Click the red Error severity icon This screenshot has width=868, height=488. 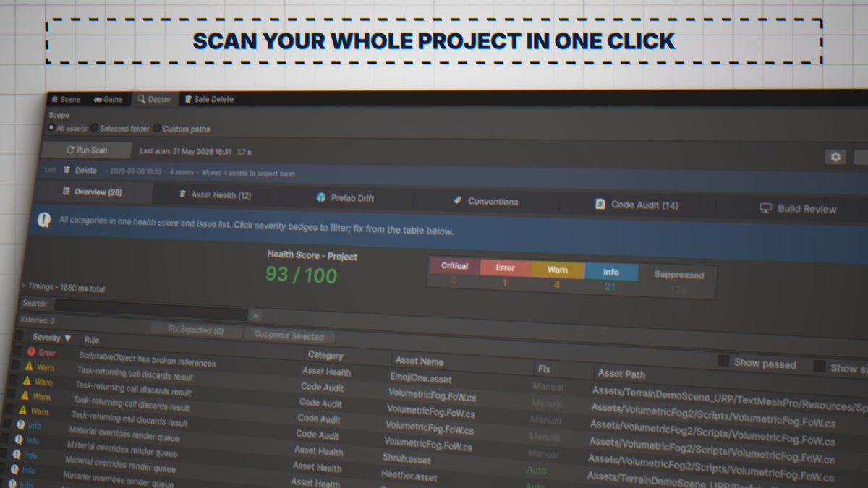coord(31,351)
